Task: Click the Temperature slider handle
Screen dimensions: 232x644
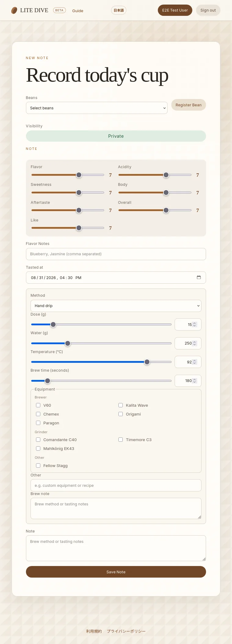Action: point(147,362)
